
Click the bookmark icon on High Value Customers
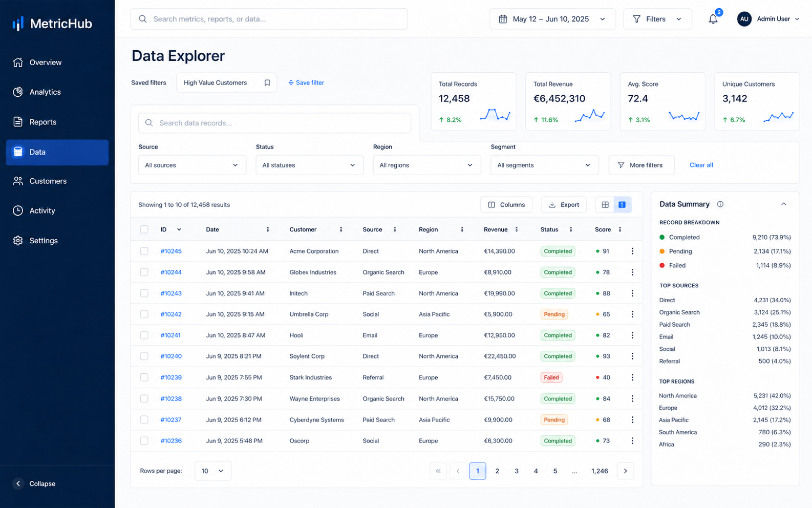tap(267, 82)
